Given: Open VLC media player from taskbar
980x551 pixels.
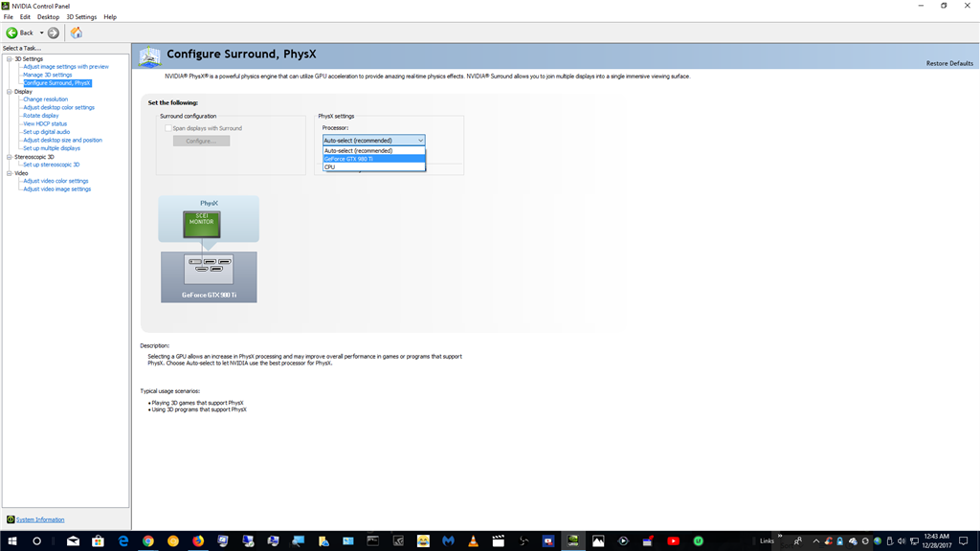Looking at the screenshot, I should point(473,541).
